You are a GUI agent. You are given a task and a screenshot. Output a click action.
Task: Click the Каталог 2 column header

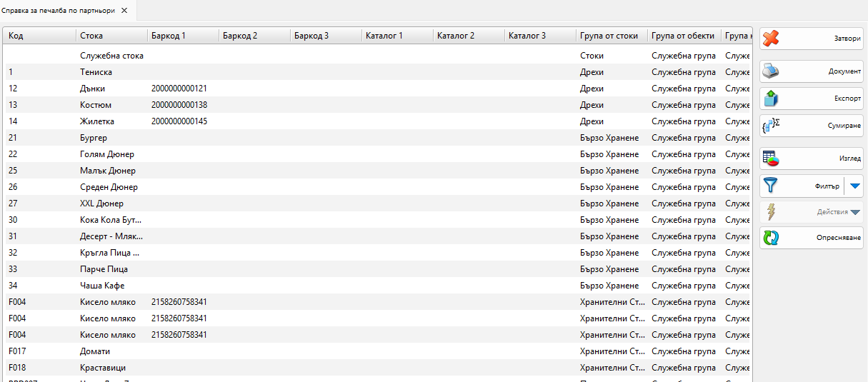pyautogui.click(x=468, y=36)
